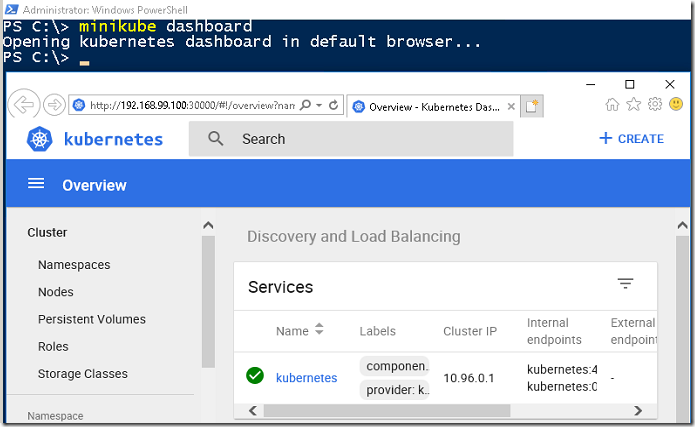Open Namespaces in the sidebar
The image size is (695, 427).
point(74,265)
